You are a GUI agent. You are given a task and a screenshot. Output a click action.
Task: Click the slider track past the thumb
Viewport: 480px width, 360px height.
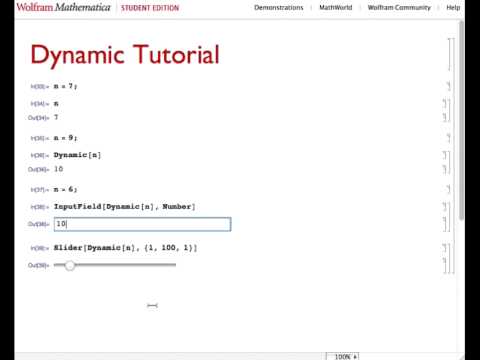125,265
